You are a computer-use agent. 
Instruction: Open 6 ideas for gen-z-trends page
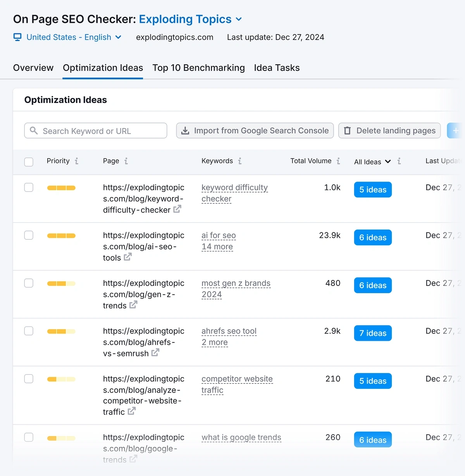tap(373, 285)
